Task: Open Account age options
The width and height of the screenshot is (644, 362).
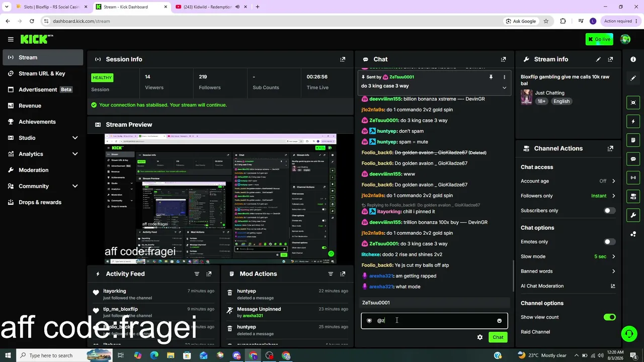Action: coord(568,181)
